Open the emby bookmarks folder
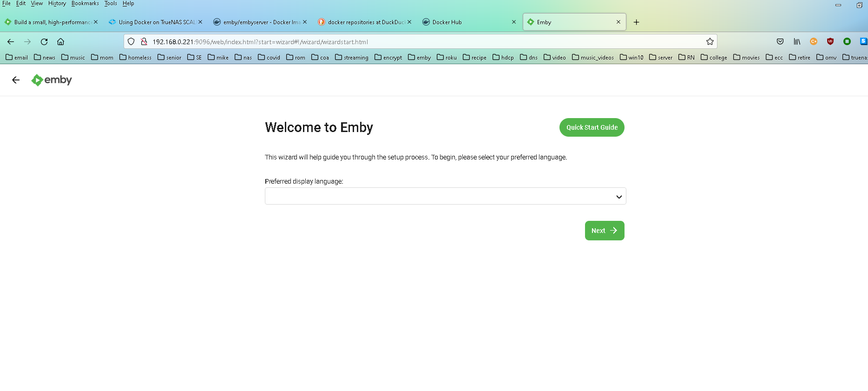The image size is (868, 391). point(420,57)
